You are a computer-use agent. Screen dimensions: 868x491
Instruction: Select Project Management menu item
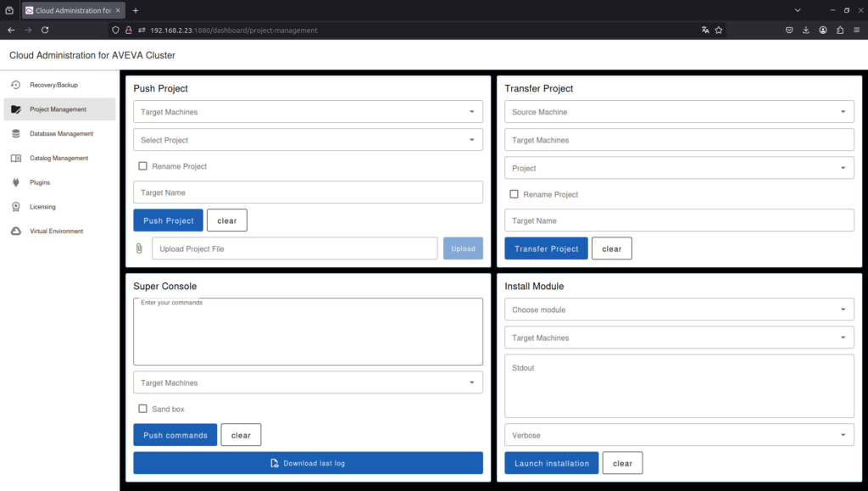[60, 109]
